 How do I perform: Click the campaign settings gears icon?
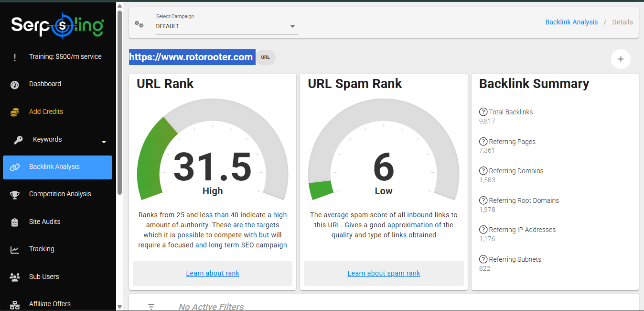(x=139, y=24)
